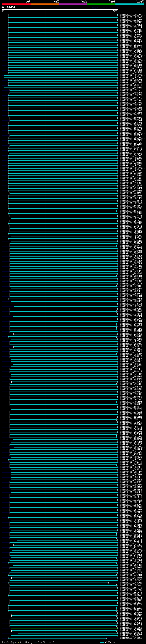Select hit label UniRef100_B5XDN8
Screen dimensions: 146x644
(x=131, y=82)
